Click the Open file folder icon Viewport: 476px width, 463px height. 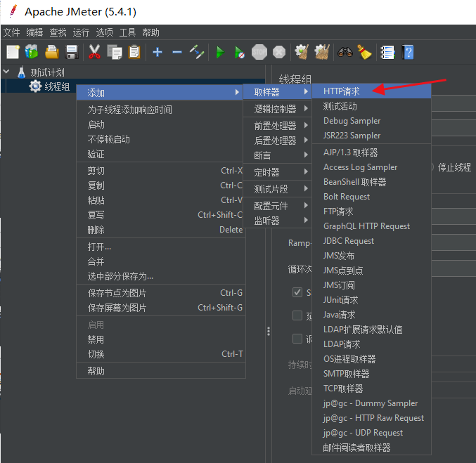[x=52, y=52]
